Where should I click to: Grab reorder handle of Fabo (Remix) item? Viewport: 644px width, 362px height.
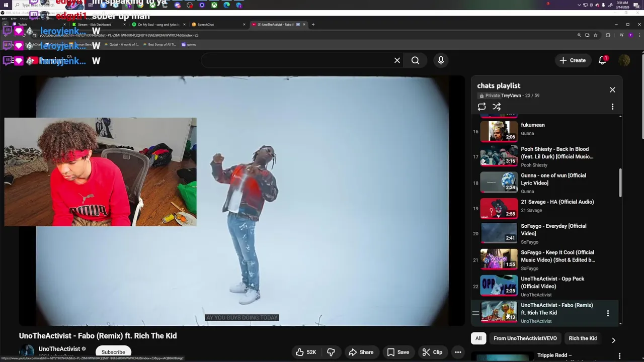tap(475, 313)
